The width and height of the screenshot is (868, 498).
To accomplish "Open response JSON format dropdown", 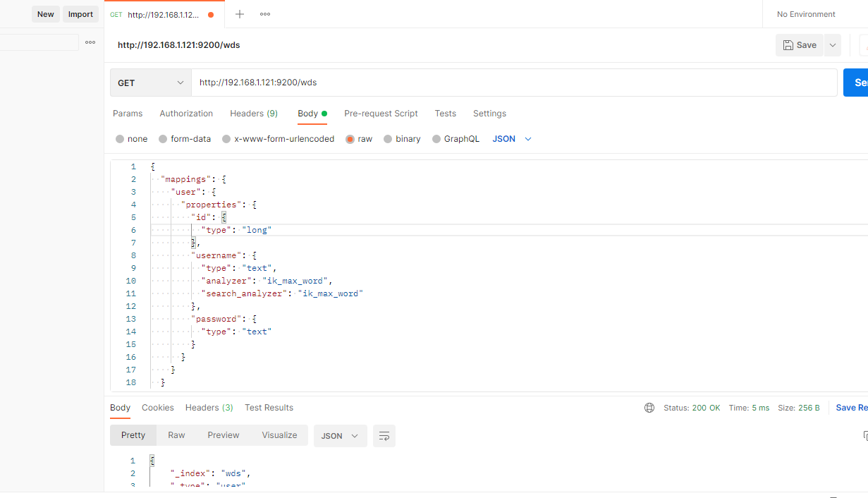I will (x=341, y=436).
